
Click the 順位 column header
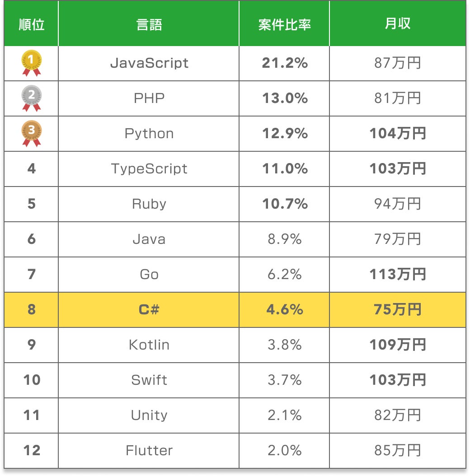click(x=32, y=24)
